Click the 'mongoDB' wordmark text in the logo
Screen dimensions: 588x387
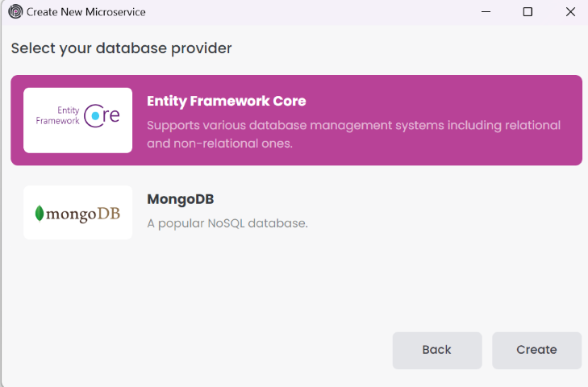pos(82,214)
